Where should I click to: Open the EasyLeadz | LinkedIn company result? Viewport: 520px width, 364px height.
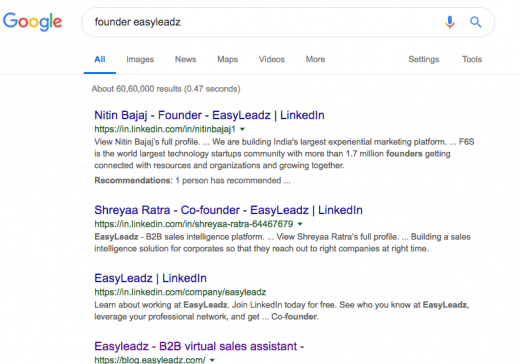coord(150,278)
